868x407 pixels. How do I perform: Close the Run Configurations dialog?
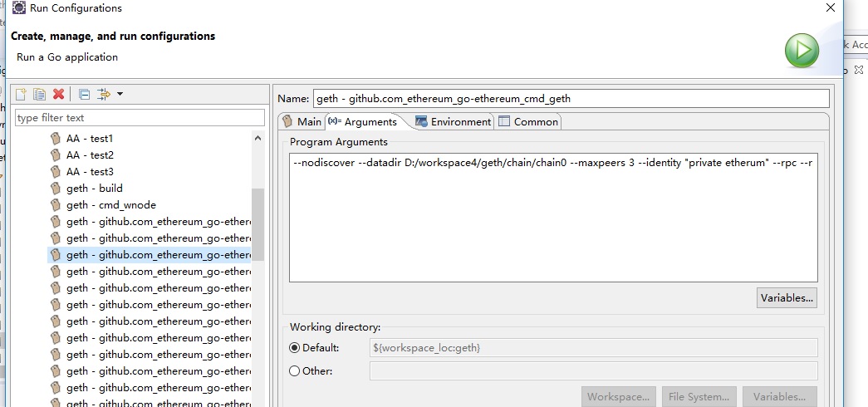[x=831, y=7]
